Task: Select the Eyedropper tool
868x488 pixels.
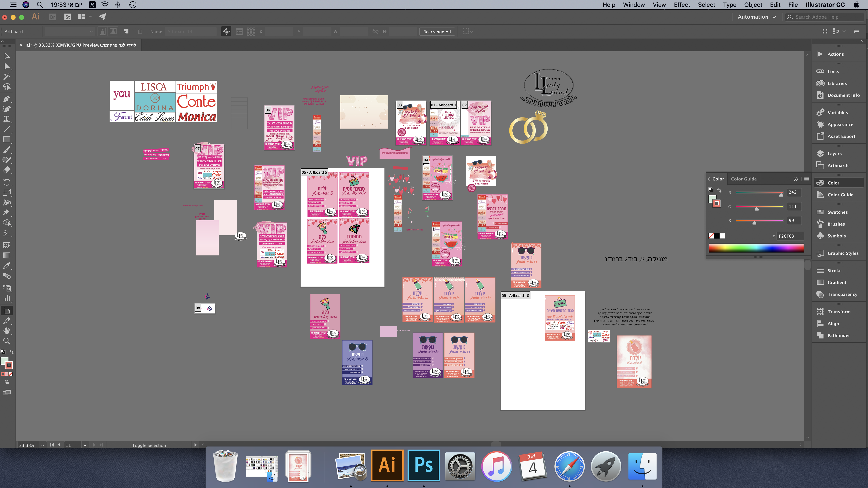Action: click(x=6, y=266)
